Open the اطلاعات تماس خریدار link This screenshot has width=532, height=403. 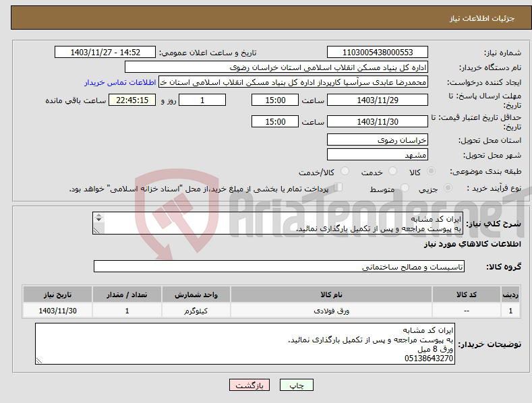tap(120, 82)
